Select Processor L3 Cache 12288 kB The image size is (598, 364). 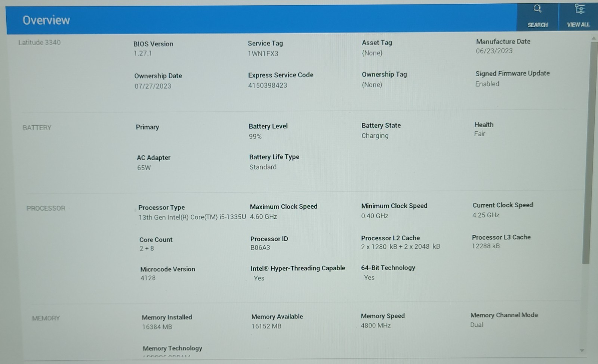[x=486, y=246]
